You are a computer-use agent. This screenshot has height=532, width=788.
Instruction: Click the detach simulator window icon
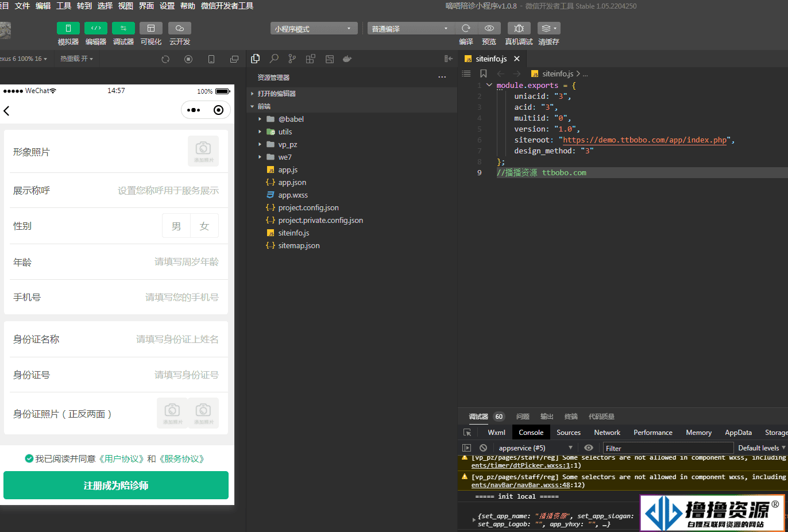tap(234, 59)
